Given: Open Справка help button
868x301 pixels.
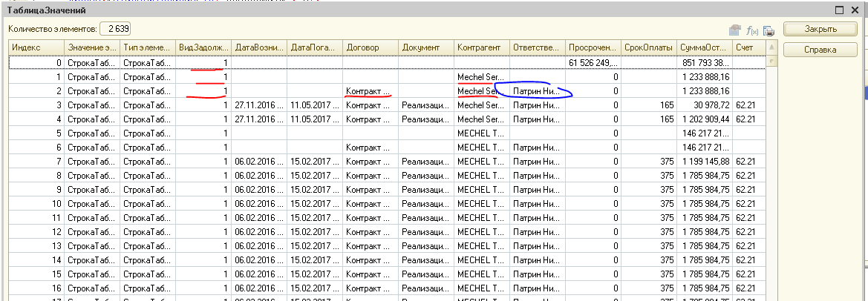Looking at the screenshot, I should 820,50.
